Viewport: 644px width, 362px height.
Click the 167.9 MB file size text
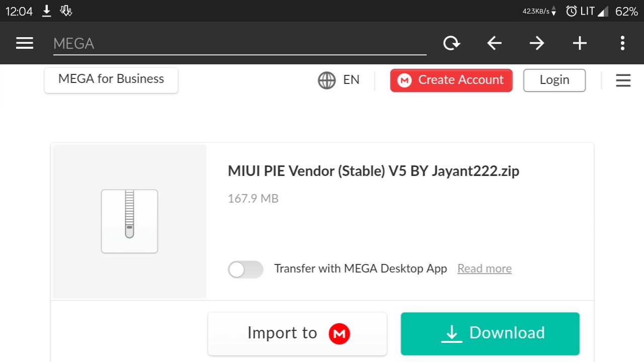tap(253, 199)
